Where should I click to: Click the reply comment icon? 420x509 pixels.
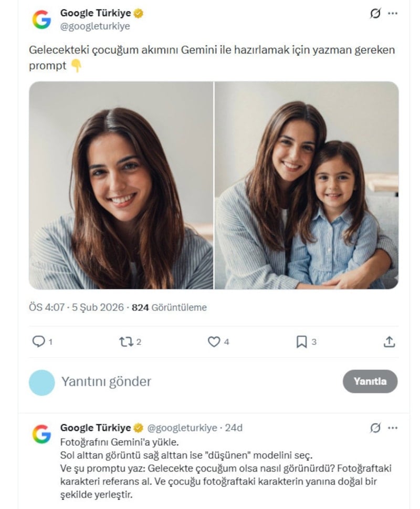tap(39, 342)
